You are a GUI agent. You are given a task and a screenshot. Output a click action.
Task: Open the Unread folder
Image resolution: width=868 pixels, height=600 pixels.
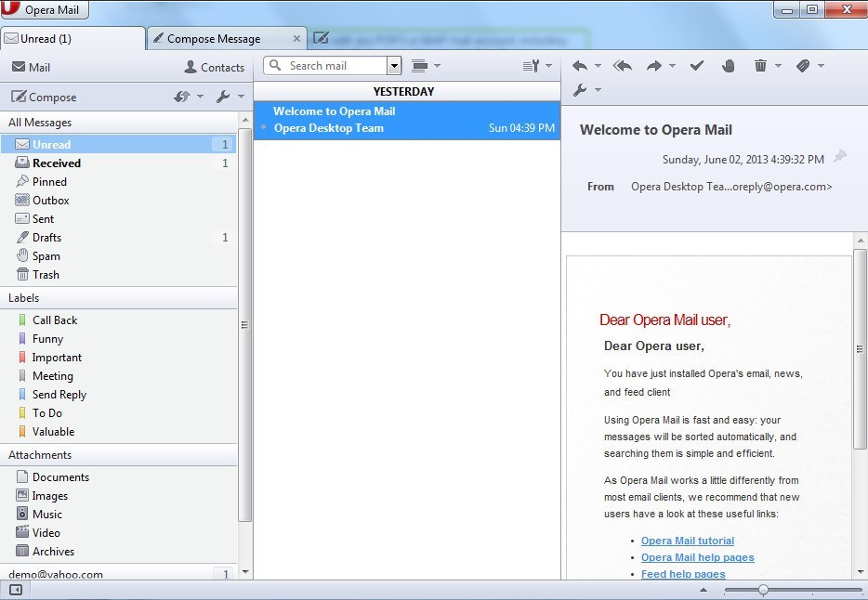(118, 144)
